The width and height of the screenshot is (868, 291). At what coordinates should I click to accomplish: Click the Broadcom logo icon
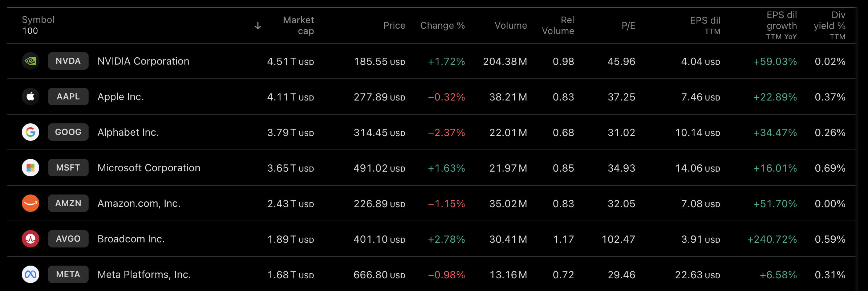pos(31,239)
